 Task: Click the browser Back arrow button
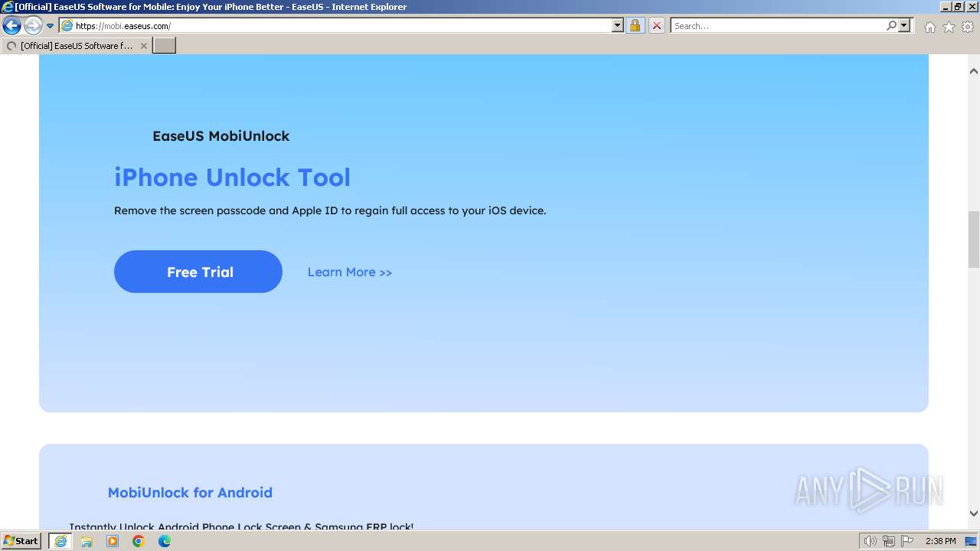11,26
